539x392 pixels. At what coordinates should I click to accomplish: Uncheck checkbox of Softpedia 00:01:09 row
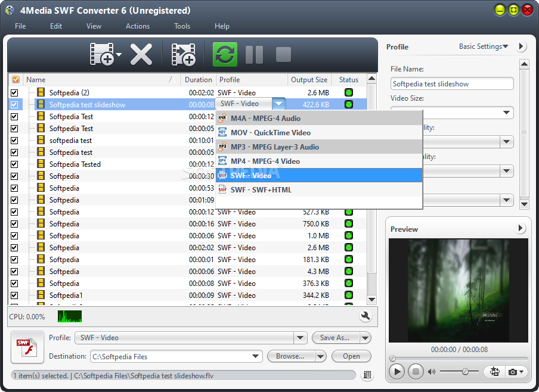tap(14, 200)
